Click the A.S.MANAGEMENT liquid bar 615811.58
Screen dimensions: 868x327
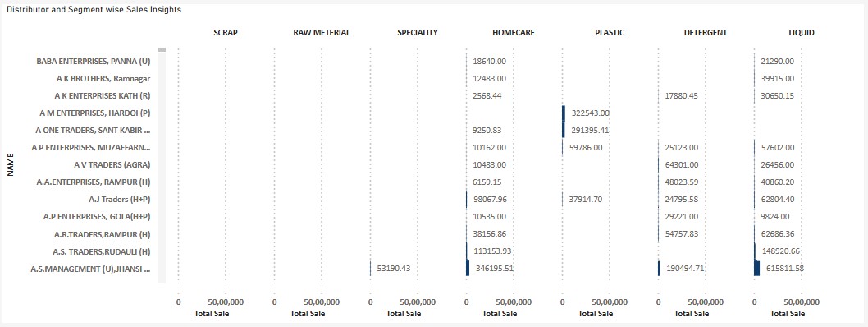click(756, 268)
